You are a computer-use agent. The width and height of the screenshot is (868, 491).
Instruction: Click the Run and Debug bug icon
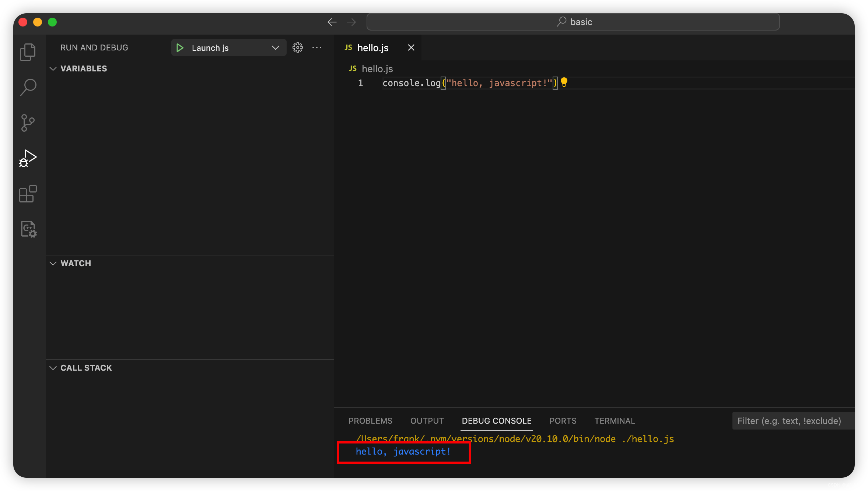point(28,158)
